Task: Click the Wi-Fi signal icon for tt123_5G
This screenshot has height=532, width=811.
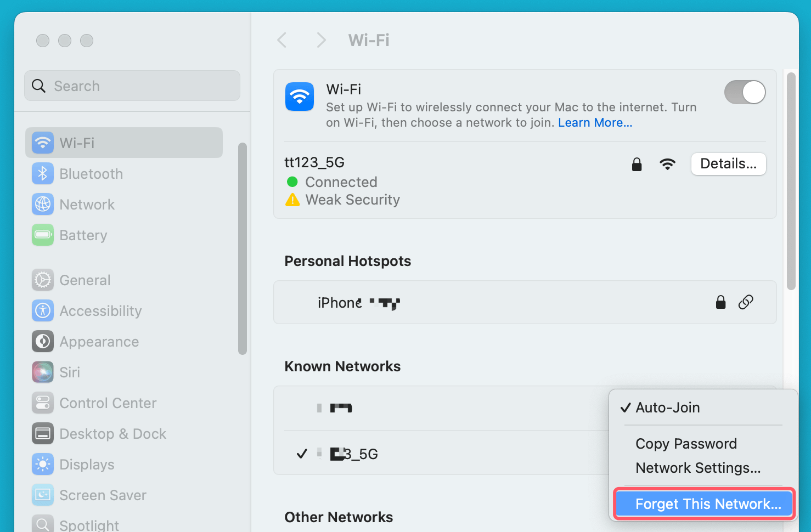Action: (668, 163)
